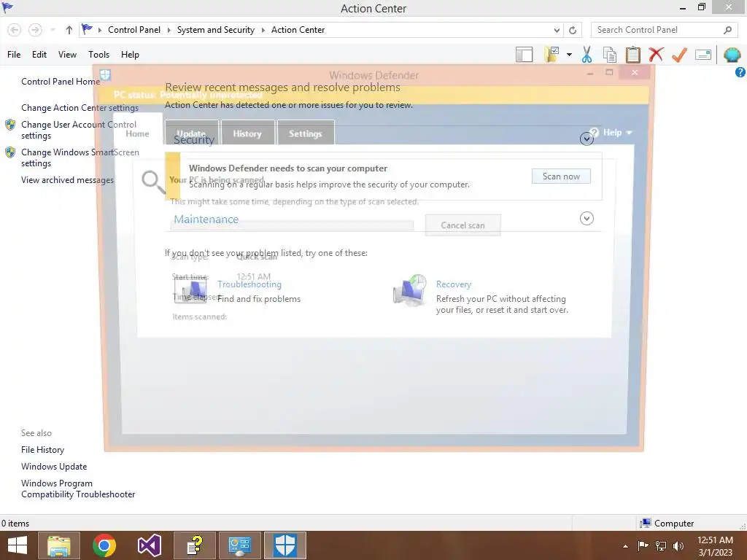Open the folder options checklist icon

(551, 54)
